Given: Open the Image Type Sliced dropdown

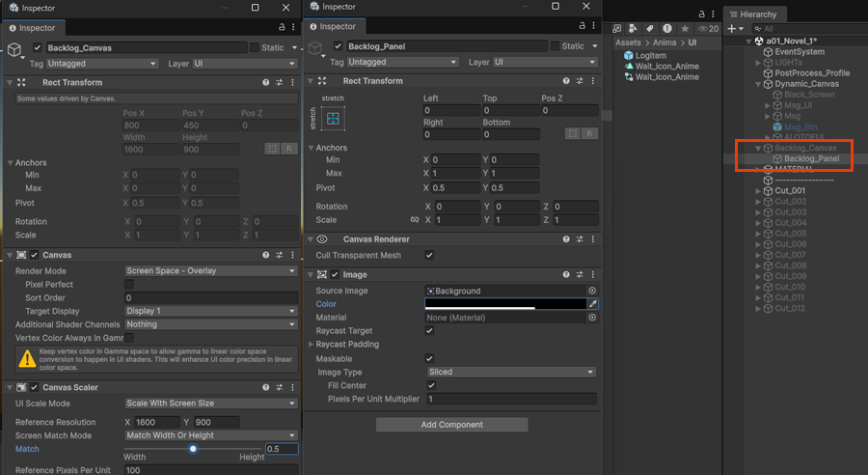Looking at the screenshot, I should (x=510, y=372).
